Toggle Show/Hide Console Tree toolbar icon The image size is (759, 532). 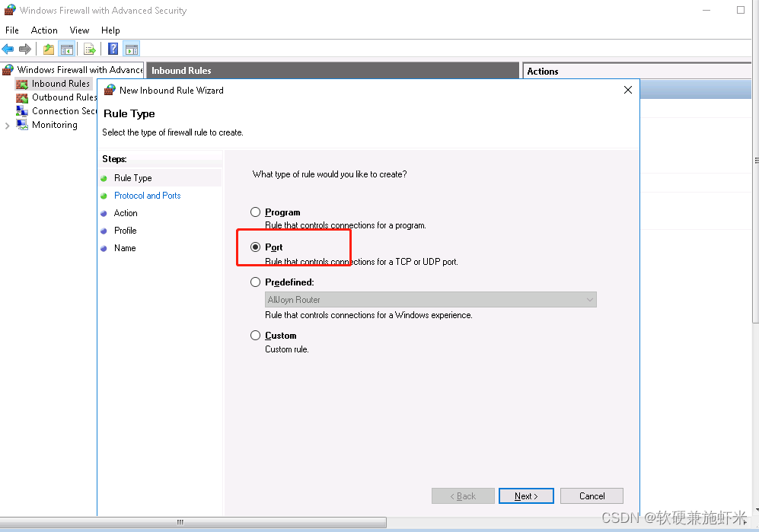tap(66, 49)
